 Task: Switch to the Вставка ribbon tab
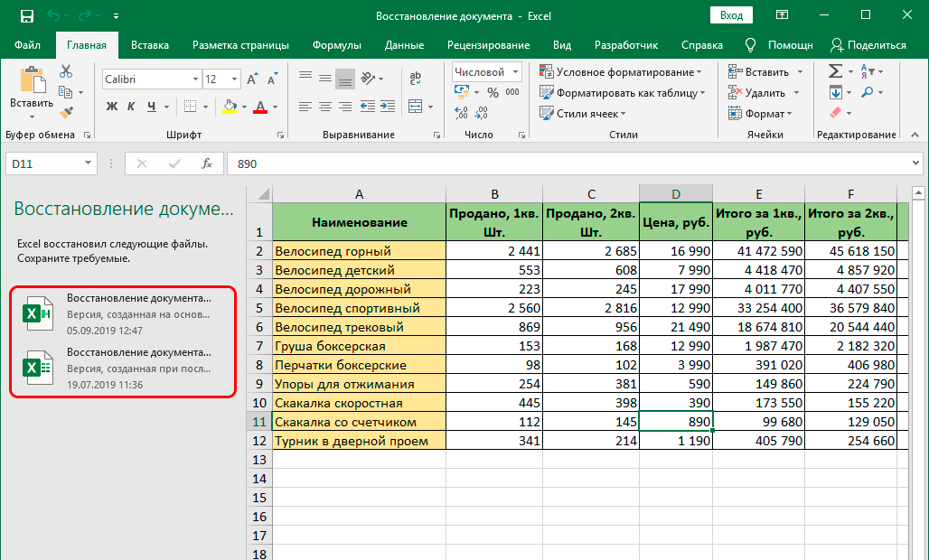(x=150, y=45)
